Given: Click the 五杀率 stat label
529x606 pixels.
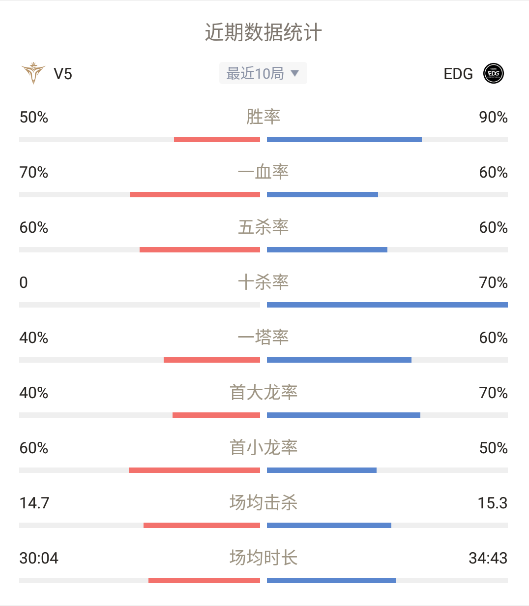Looking at the screenshot, I should pyautogui.click(x=263, y=227).
